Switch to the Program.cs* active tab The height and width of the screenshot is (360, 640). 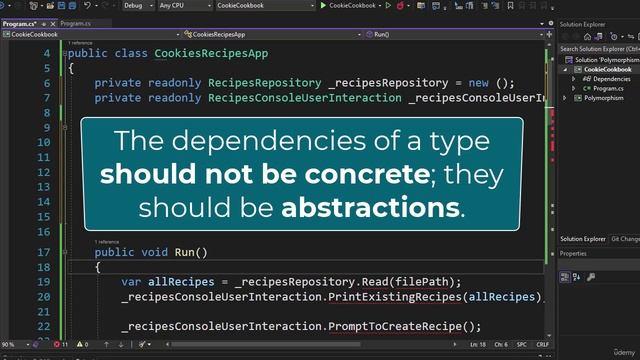[20, 24]
